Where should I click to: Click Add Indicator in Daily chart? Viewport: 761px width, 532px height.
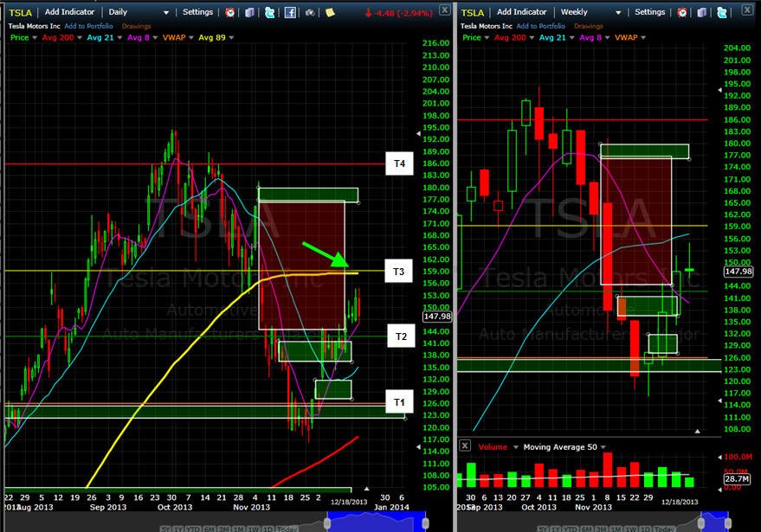pyautogui.click(x=69, y=11)
